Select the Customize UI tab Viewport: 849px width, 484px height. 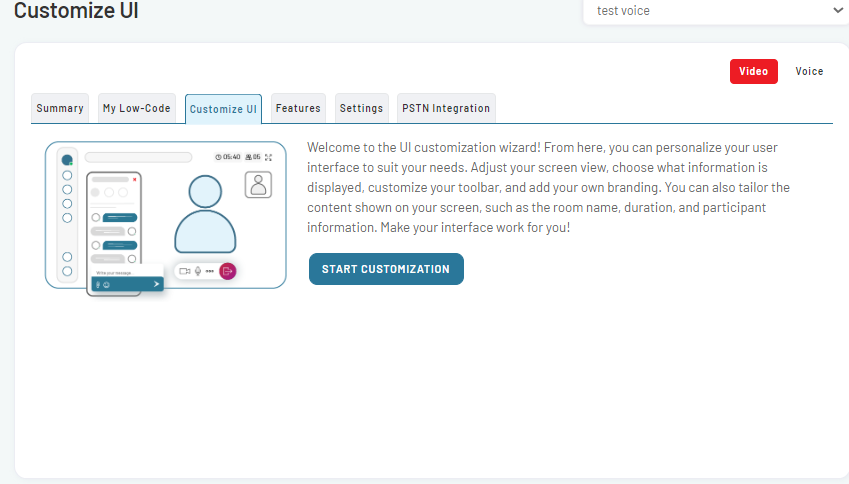point(223,109)
